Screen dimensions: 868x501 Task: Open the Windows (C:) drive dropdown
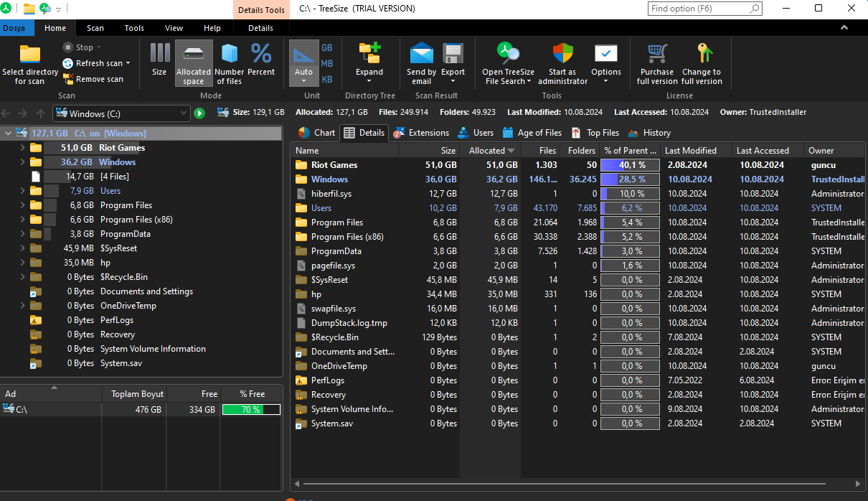pos(184,113)
